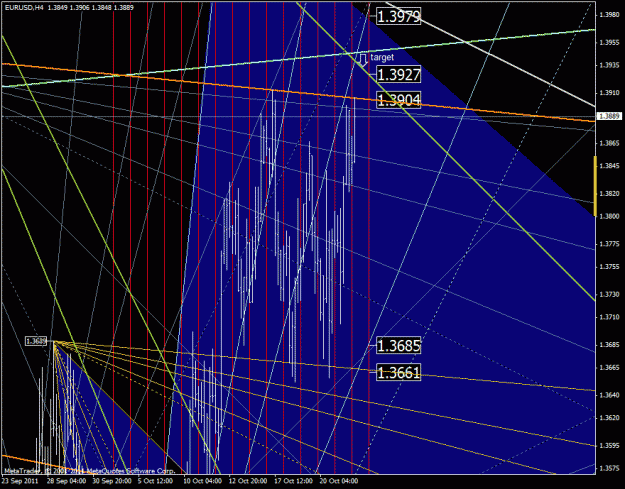Click the 12 Oct 20:00 time label
Viewport: 625px width, 489px height.
[x=248, y=481]
